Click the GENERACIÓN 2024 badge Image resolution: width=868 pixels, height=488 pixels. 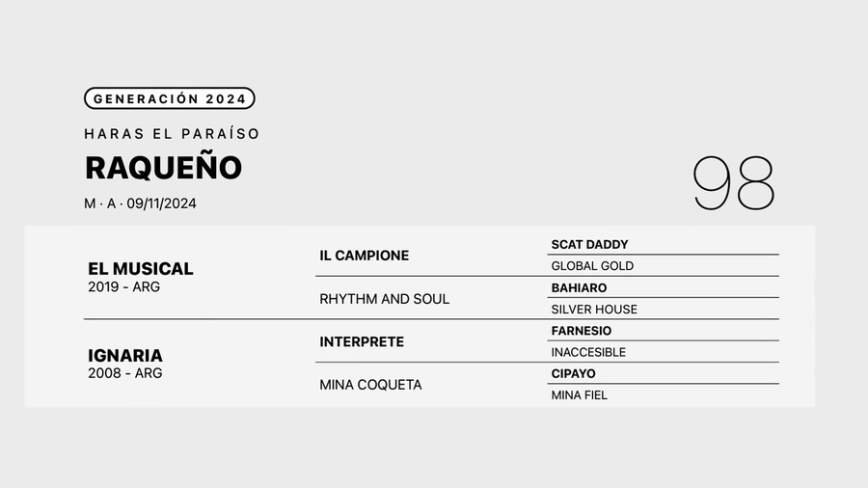tap(170, 98)
